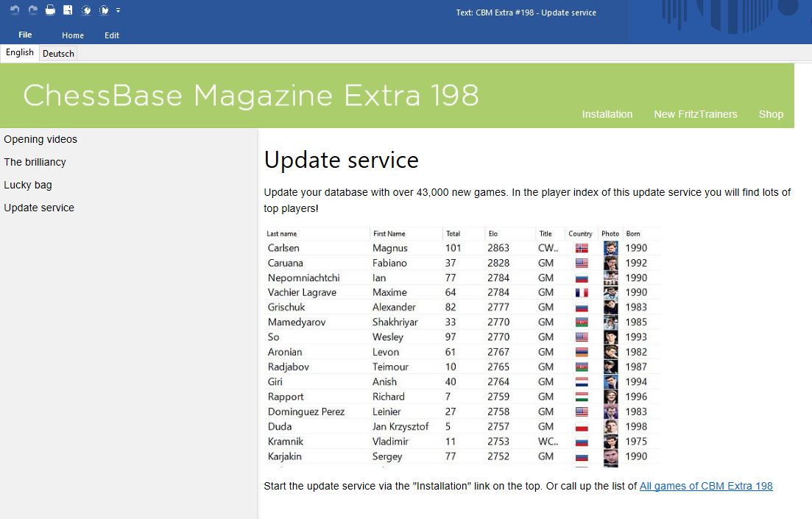The height and width of the screenshot is (519, 812).
Task: Select the last name Vachier Lagrave
Action: (302, 293)
